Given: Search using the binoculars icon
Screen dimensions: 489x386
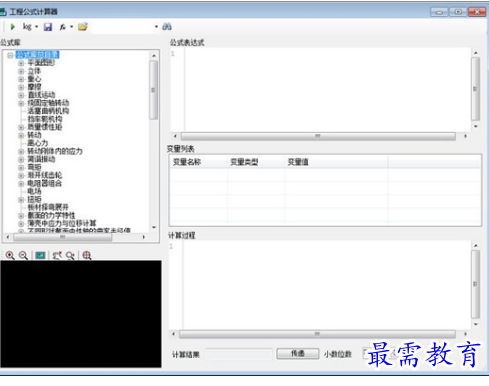Looking at the screenshot, I should [167, 27].
